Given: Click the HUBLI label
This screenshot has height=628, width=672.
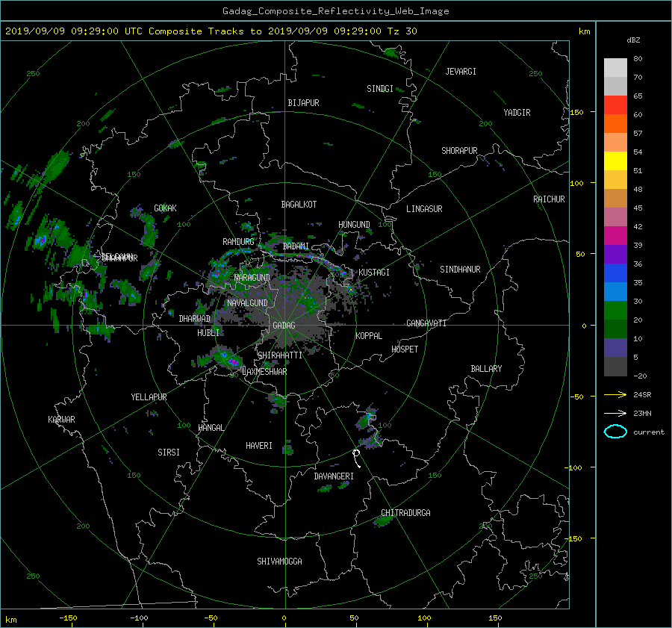Looking at the screenshot, I should (208, 333).
